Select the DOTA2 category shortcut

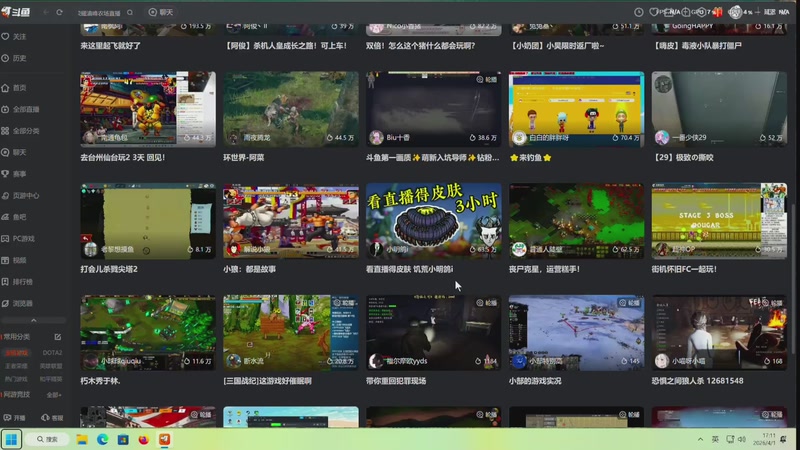pos(52,353)
